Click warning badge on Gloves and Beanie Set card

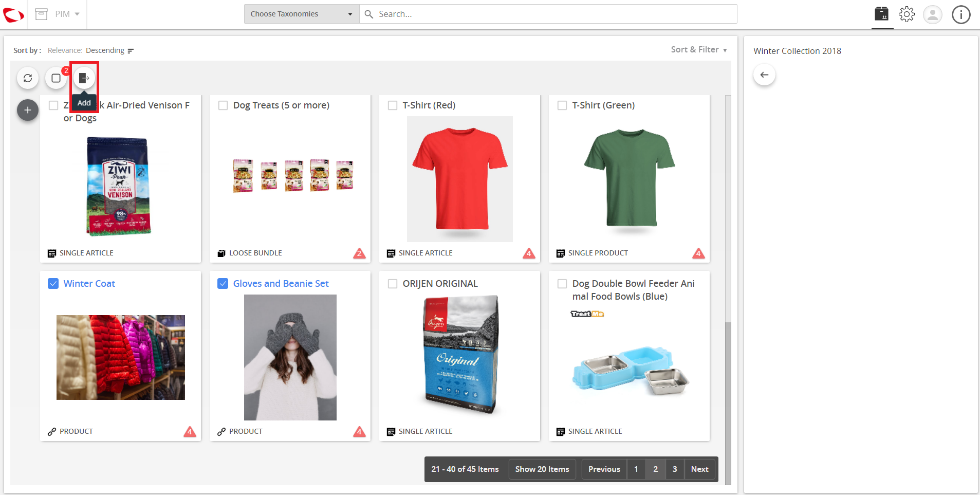pos(359,431)
